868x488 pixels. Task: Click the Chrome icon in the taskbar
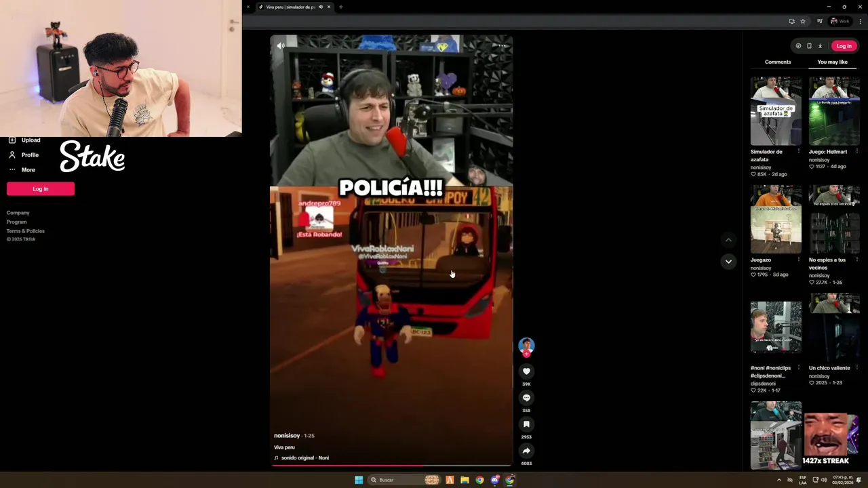click(479, 480)
